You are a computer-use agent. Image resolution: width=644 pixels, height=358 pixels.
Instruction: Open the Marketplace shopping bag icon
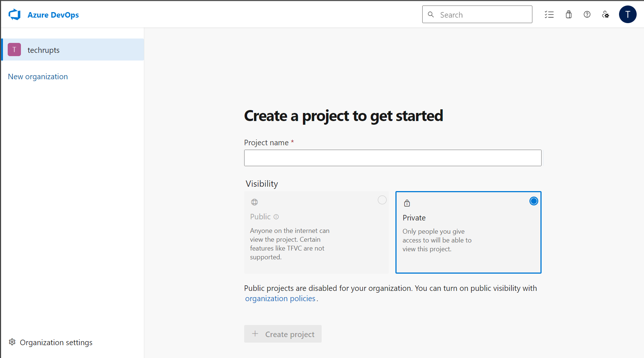click(569, 15)
